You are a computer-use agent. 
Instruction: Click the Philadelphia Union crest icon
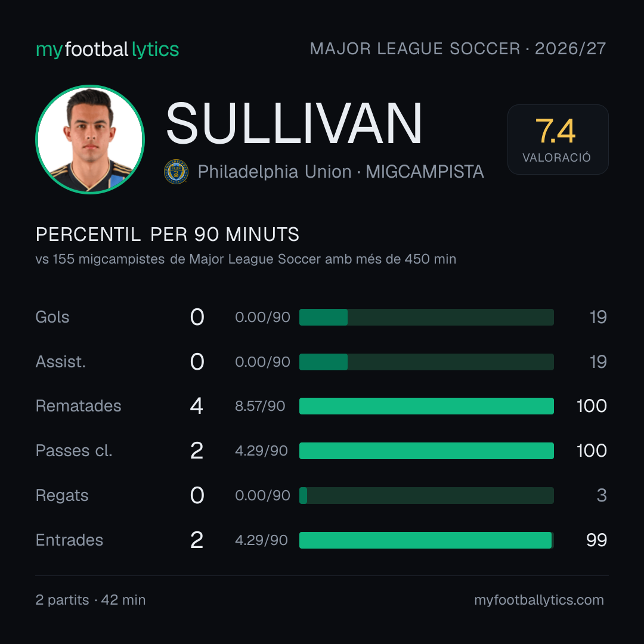pos(176,172)
